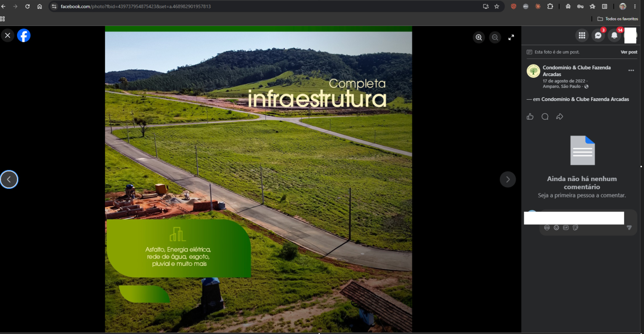This screenshot has height=334, width=644.
Task: Open tagged Condomínio & Clube Fazenda Arcadas link
Action: pyautogui.click(x=585, y=99)
